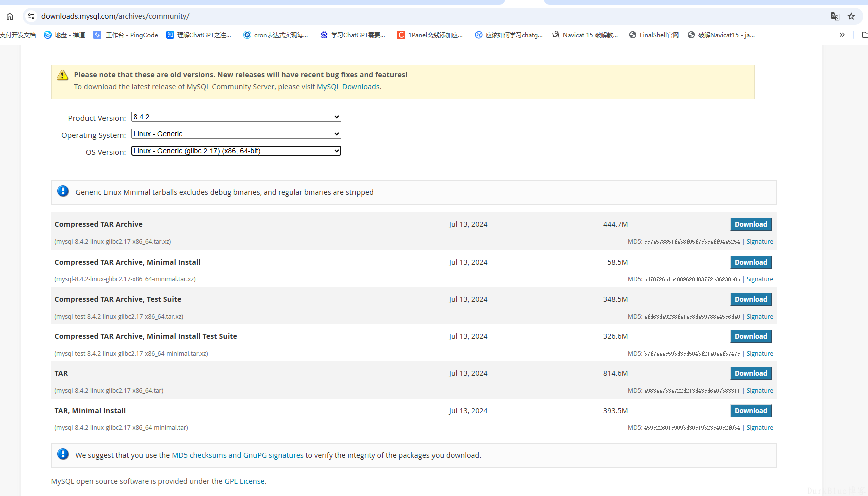Open cron表达式实现每 bookmark
The image size is (868, 496).
click(x=275, y=35)
